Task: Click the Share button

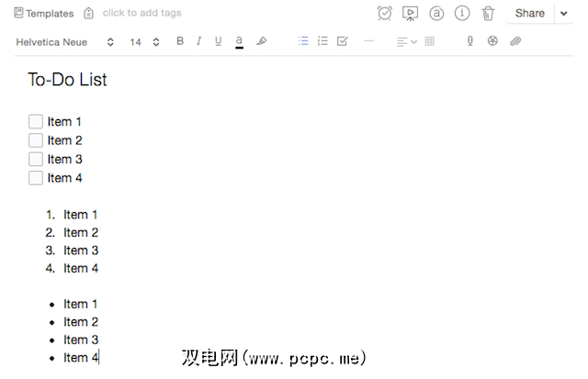Action: click(530, 13)
